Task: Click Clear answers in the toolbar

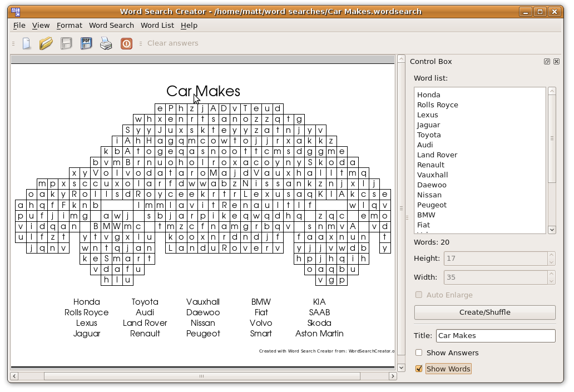Action: 172,43
